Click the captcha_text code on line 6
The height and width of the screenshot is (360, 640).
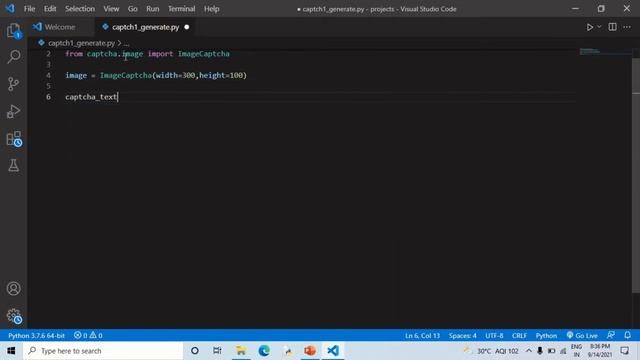[91, 97]
